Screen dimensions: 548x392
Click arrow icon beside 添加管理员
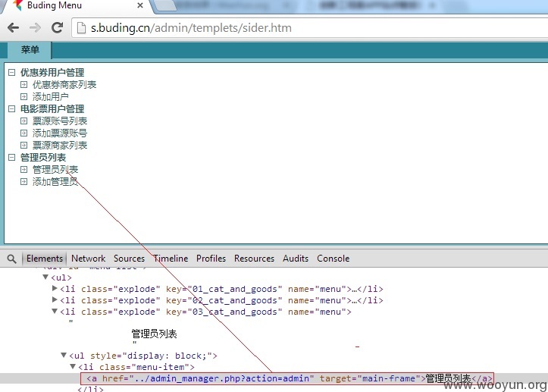point(23,181)
